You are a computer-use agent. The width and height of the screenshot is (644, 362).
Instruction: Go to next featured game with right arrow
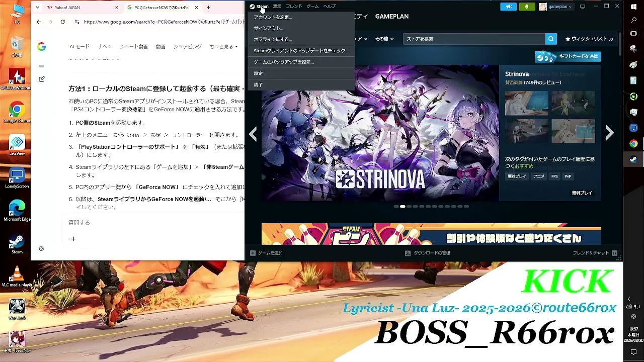point(609,133)
